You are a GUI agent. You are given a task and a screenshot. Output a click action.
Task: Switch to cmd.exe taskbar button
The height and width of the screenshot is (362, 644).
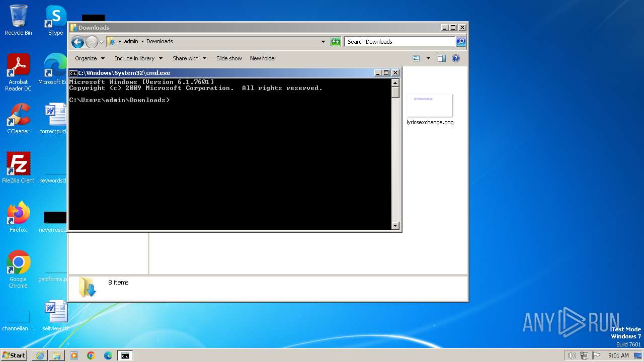[125, 355]
